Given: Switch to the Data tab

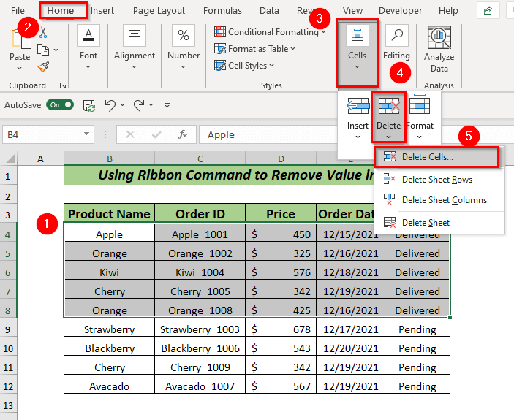Looking at the screenshot, I should click(269, 11).
